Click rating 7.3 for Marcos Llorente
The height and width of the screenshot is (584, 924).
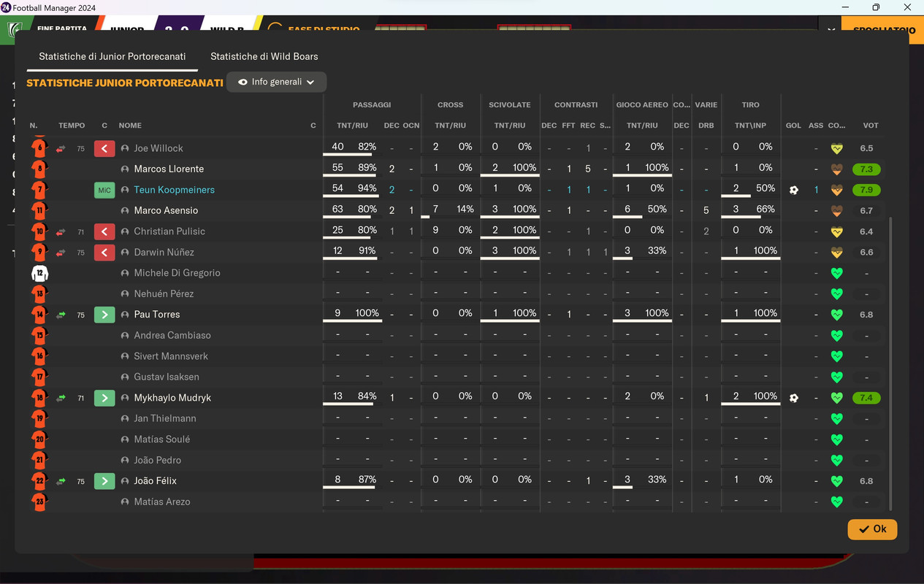click(866, 169)
